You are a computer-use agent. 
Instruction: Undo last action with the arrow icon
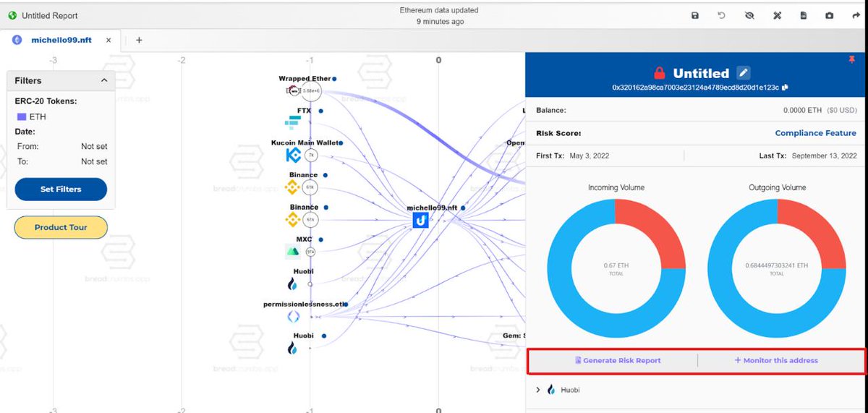pos(722,15)
